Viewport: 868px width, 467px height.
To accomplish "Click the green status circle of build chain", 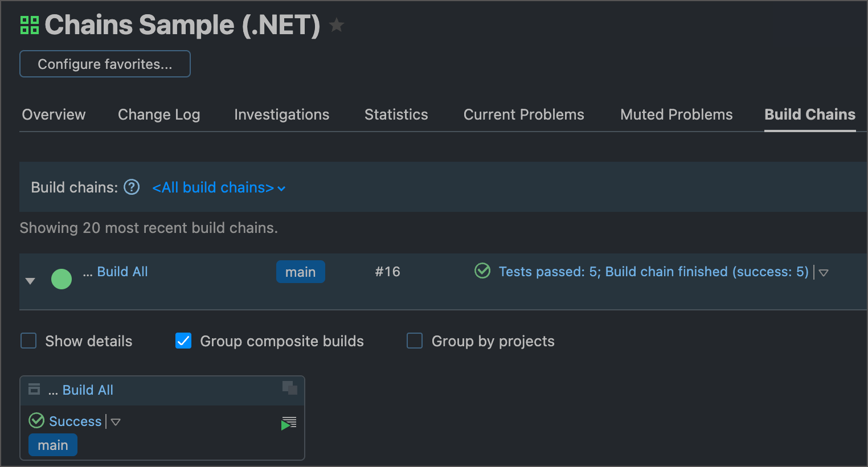I will pyautogui.click(x=62, y=279).
